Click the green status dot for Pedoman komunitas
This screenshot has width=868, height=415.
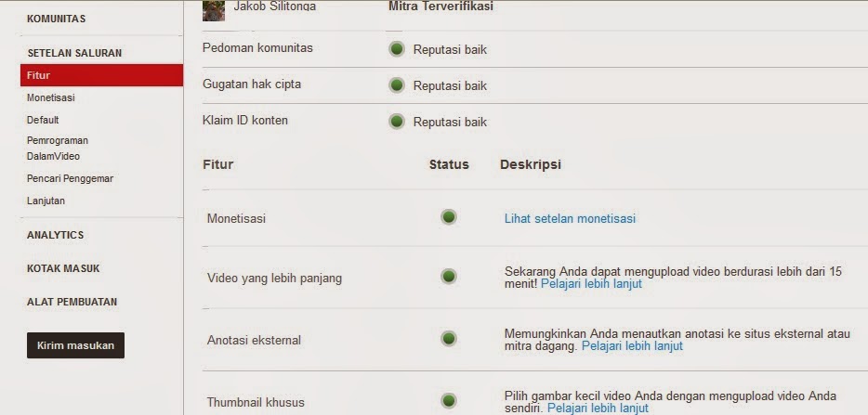396,48
